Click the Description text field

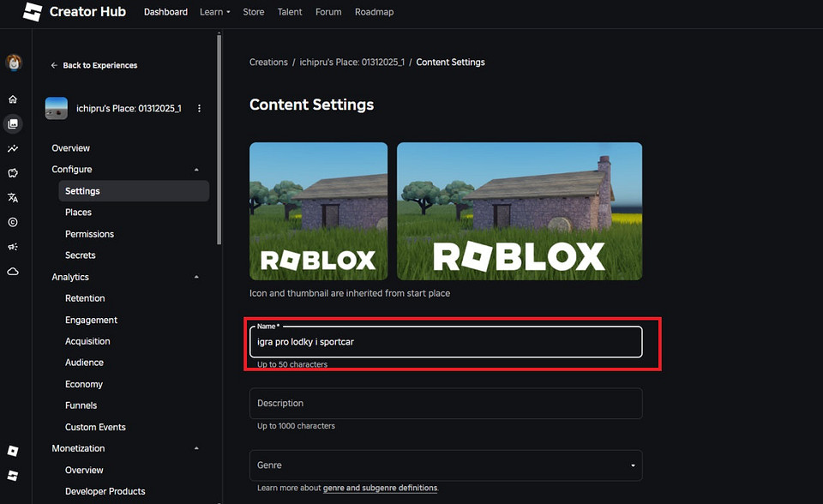[445, 404]
